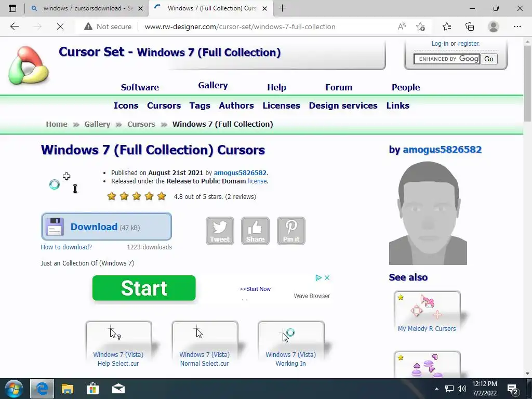
Task: Click the Cursors breadcrumb
Action: pyautogui.click(x=141, y=124)
